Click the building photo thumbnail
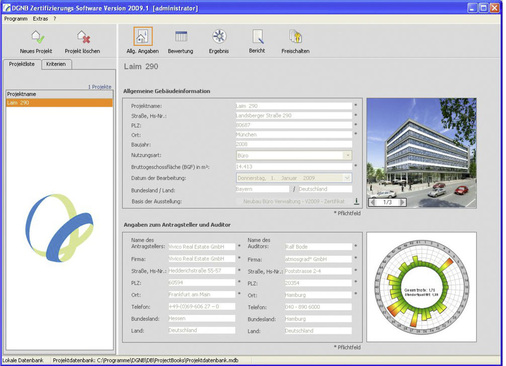506x366 pixels. (422, 153)
